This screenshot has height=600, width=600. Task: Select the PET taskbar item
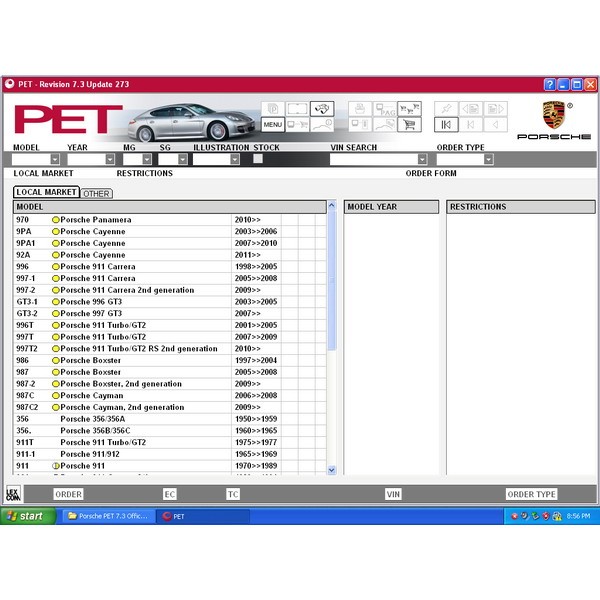point(203,516)
